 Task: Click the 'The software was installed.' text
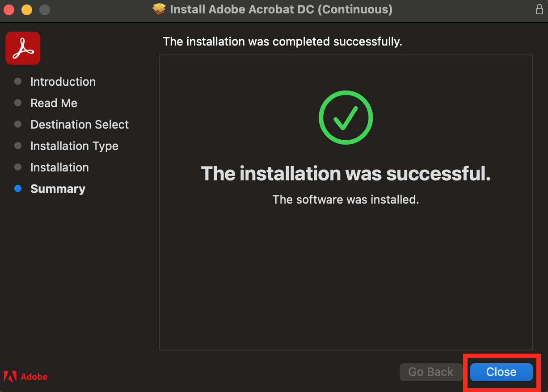click(346, 199)
